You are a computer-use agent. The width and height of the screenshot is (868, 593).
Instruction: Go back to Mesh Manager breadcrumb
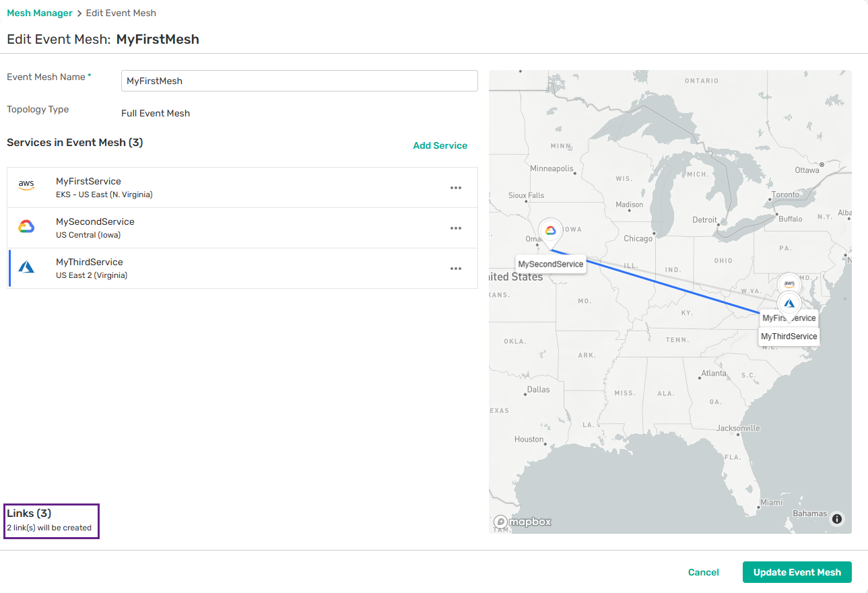[40, 13]
